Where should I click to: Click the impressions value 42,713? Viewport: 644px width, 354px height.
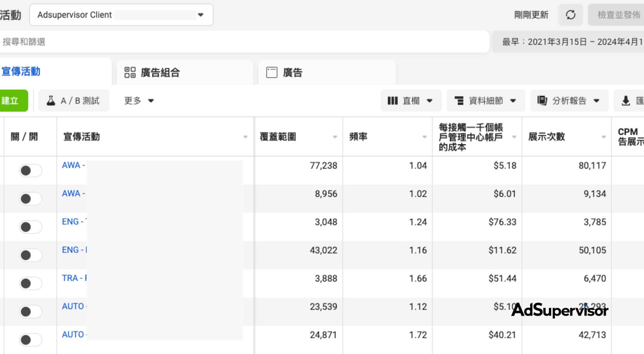coord(592,335)
